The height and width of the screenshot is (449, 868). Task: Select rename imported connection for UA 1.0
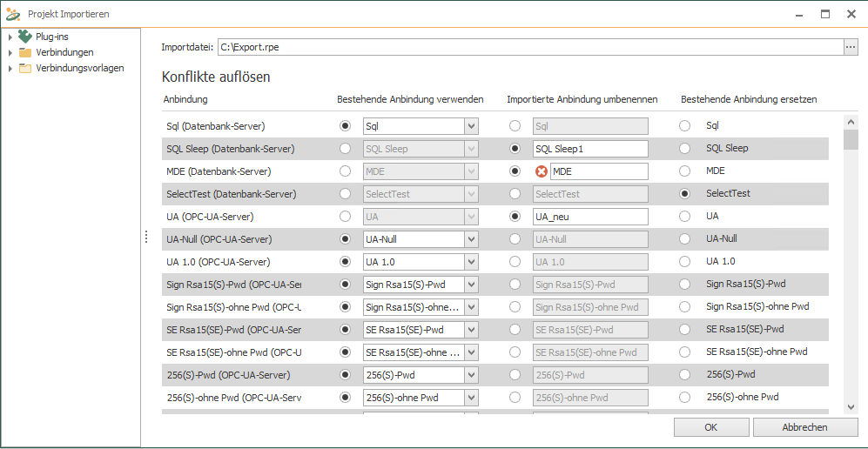(x=515, y=262)
